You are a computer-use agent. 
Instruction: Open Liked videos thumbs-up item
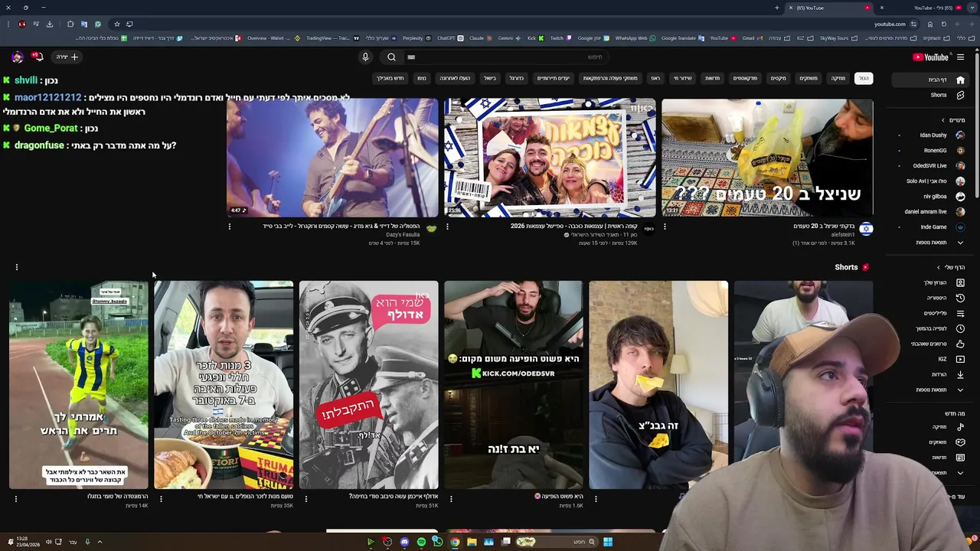960,344
